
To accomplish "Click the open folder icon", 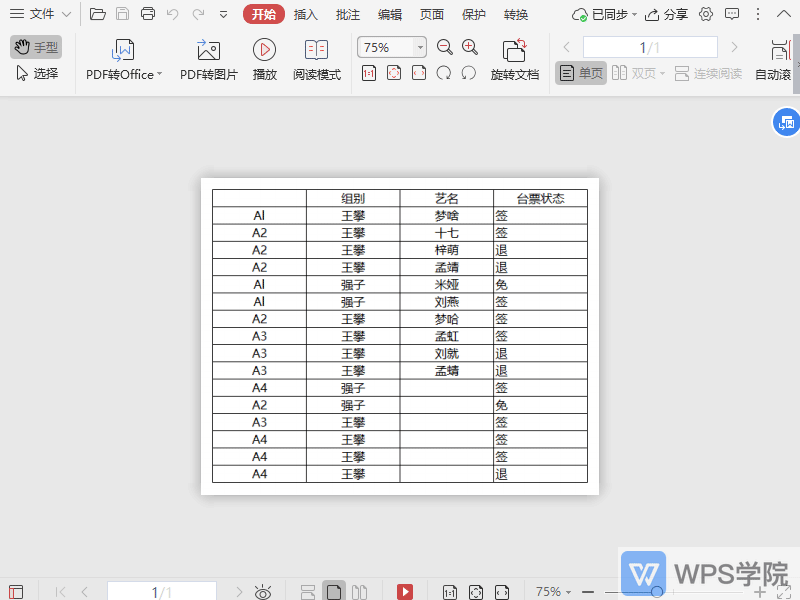I will (97, 14).
